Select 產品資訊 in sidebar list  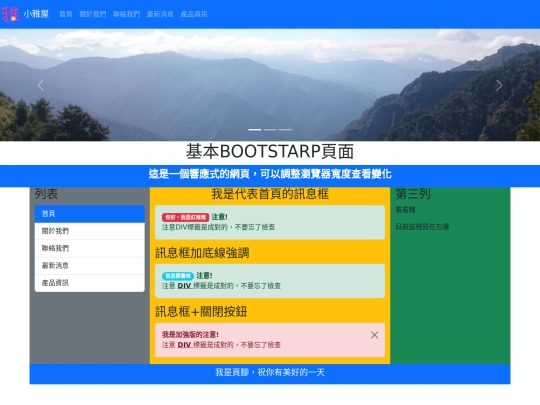(x=90, y=283)
